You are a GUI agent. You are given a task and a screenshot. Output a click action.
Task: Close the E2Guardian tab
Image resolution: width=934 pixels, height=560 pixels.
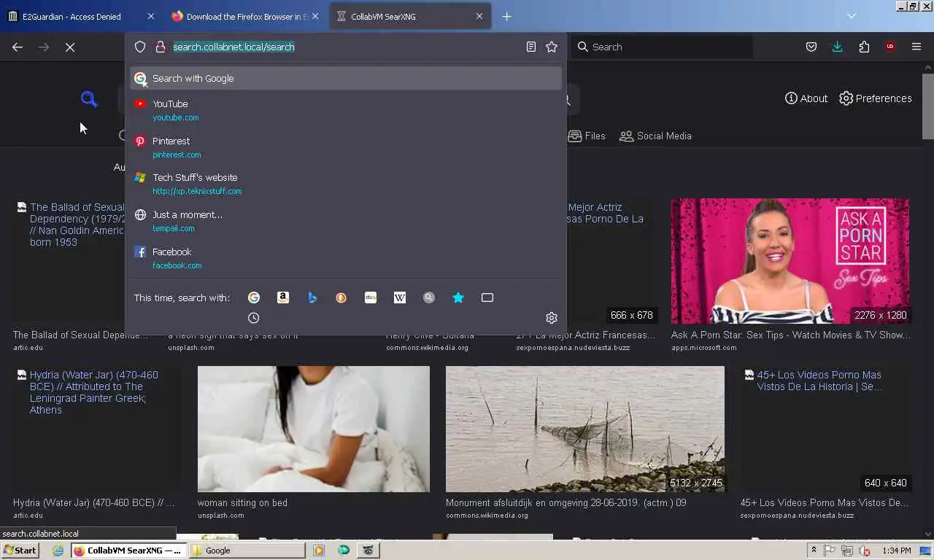tap(151, 16)
